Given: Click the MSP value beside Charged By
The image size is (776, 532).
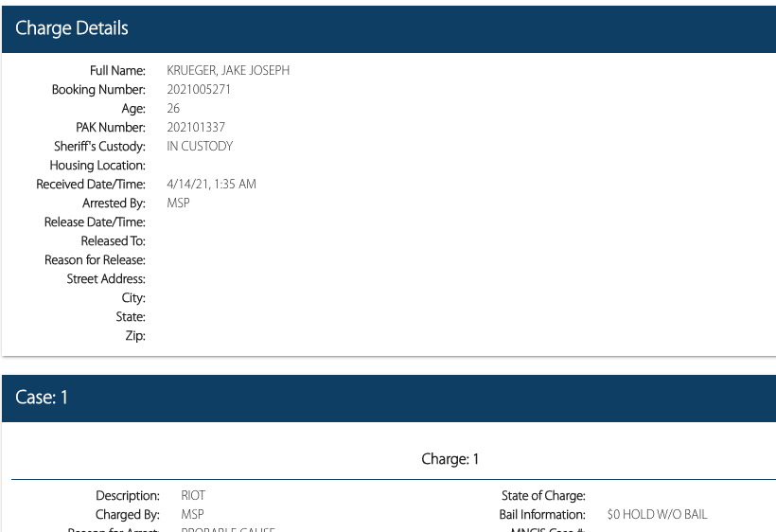Looking at the screenshot, I should 192,515.
